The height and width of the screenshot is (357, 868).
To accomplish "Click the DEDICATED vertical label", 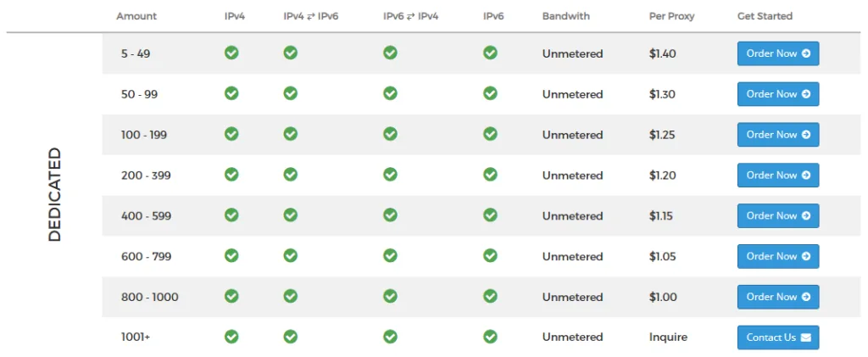I will tap(55, 195).
